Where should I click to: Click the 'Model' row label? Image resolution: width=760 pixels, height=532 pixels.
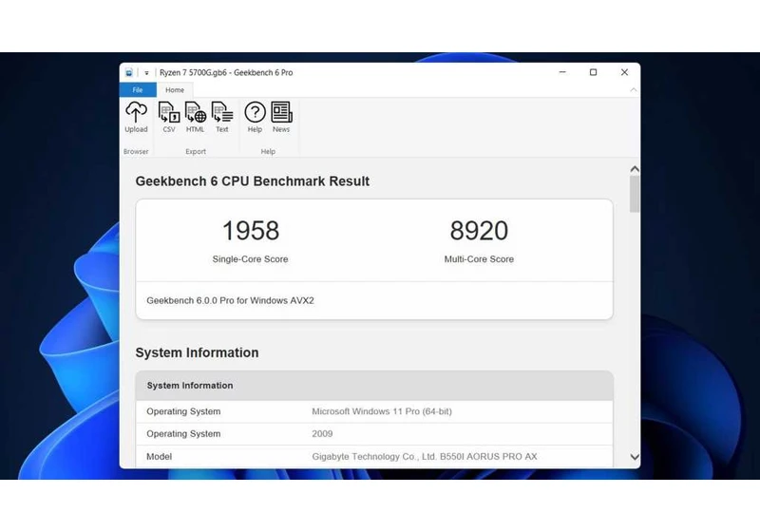[x=159, y=456]
